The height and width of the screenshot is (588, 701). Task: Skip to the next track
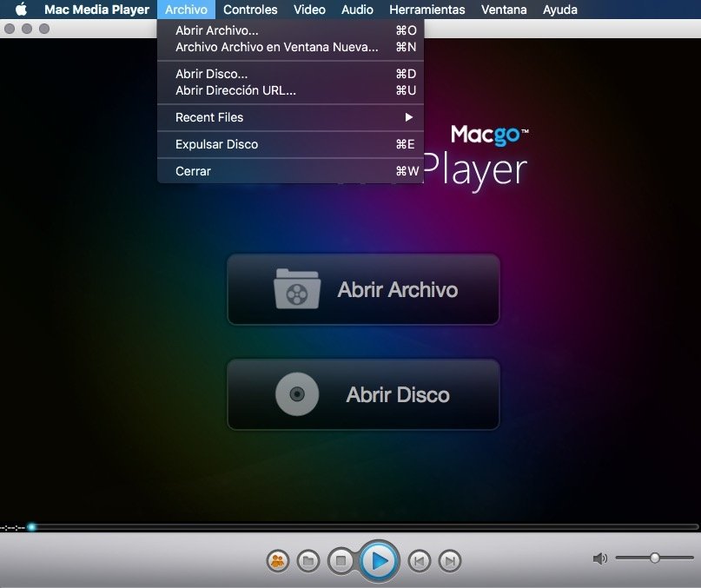(450, 561)
